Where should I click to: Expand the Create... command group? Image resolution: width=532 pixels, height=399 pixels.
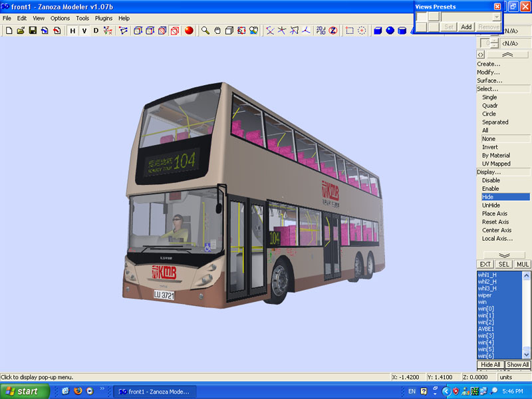tap(489, 64)
